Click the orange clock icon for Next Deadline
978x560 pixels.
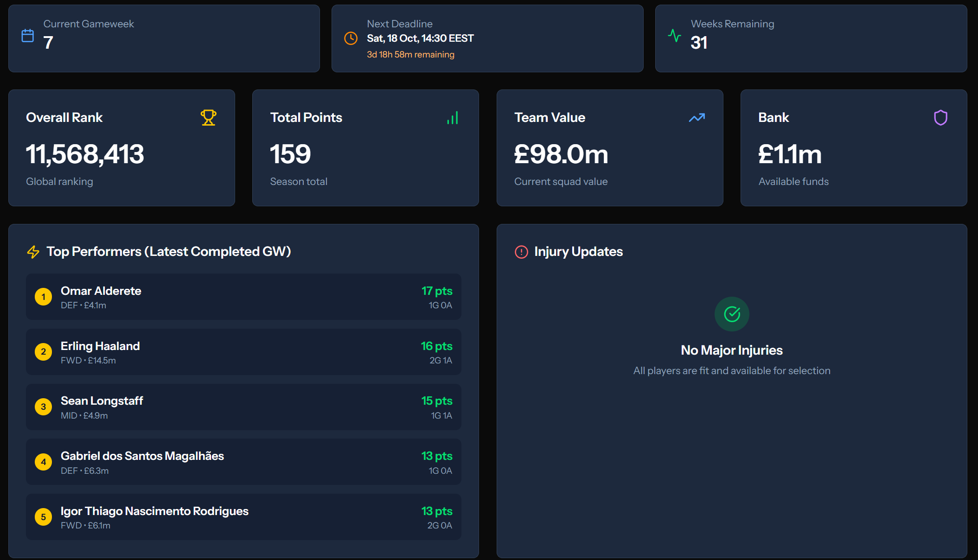click(351, 38)
